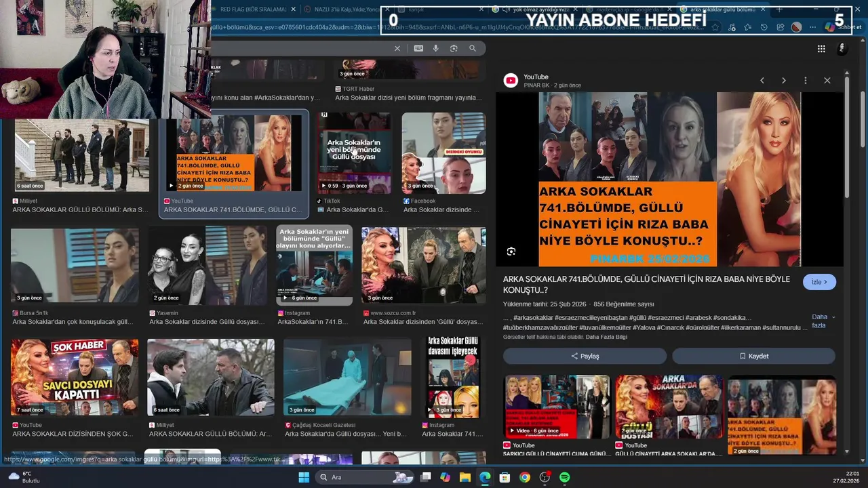This screenshot has width=868, height=488.
Task: Open Yasemin result thumbnail
Action: point(208,266)
